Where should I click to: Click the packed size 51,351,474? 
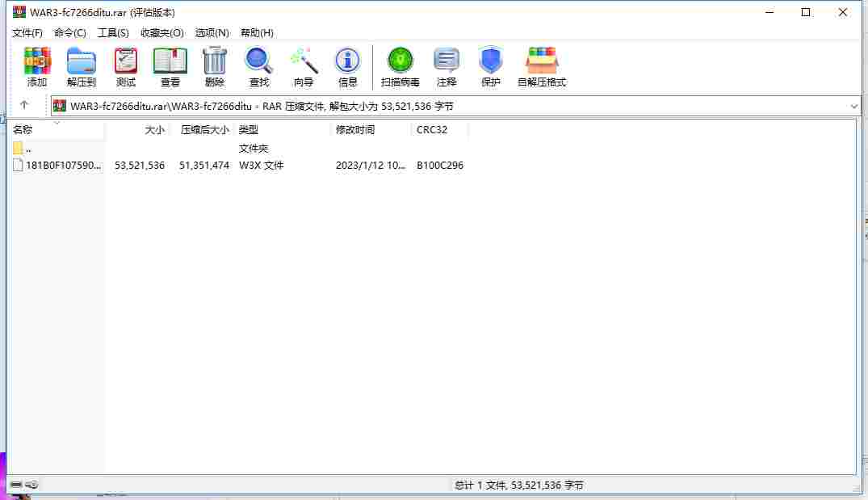coord(204,165)
